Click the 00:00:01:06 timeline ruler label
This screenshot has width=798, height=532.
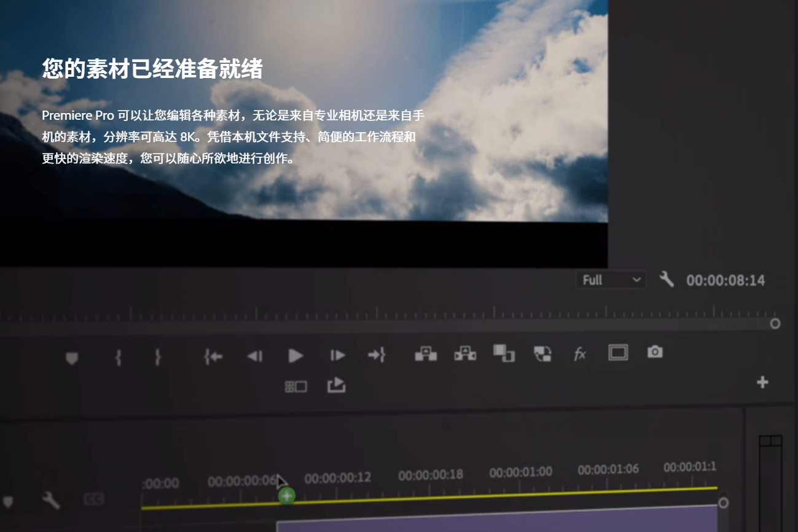click(x=608, y=469)
